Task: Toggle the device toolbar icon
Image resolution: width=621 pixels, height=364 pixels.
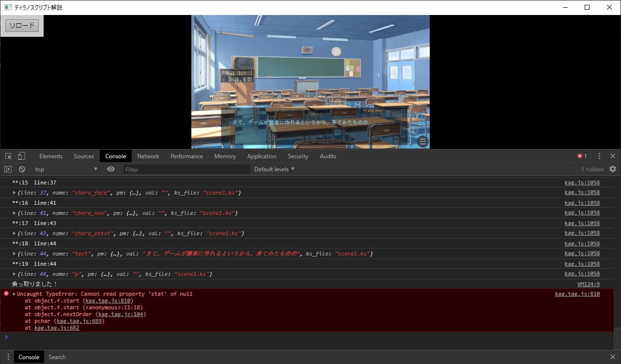Action: pos(21,156)
